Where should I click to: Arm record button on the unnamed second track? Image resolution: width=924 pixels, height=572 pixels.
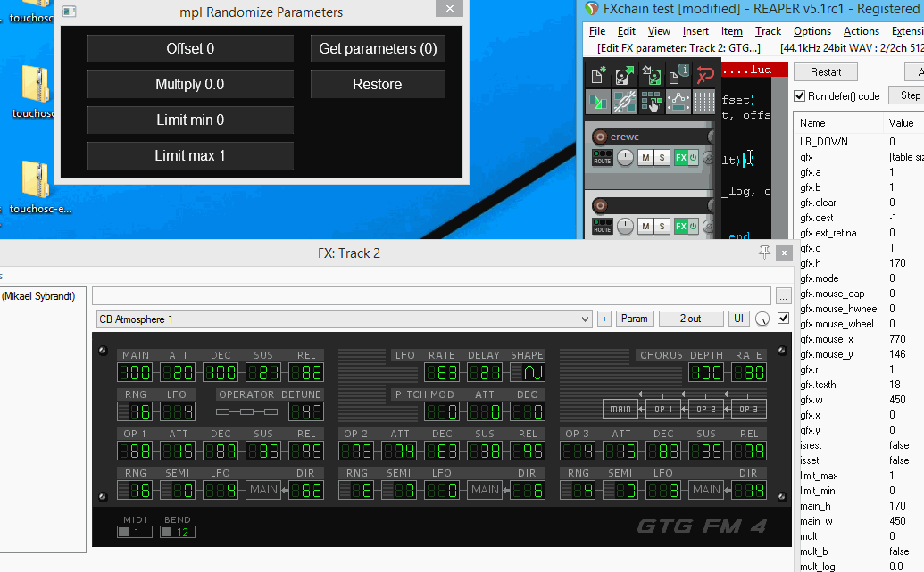[600, 205]
